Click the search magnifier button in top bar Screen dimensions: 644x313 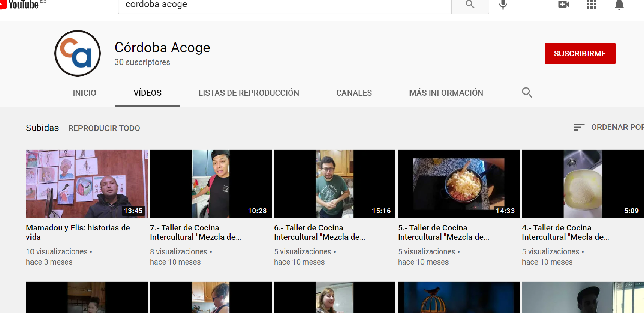point(470,5)
